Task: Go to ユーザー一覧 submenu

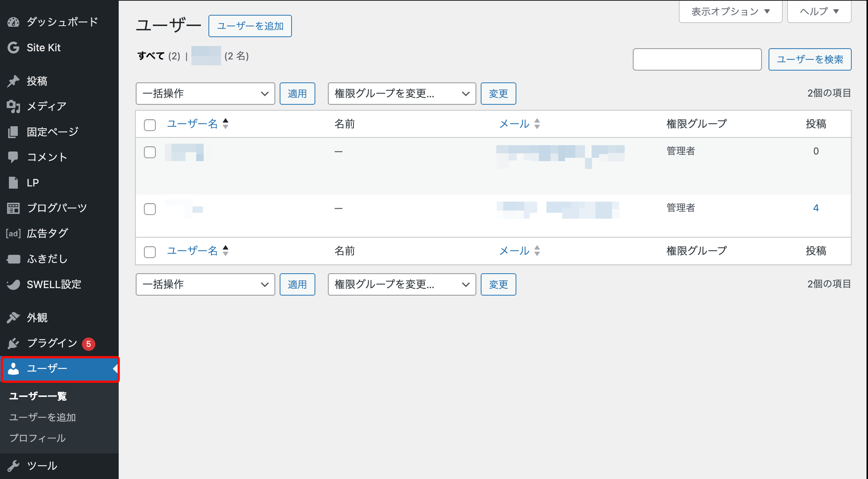Action: point(38,396)
